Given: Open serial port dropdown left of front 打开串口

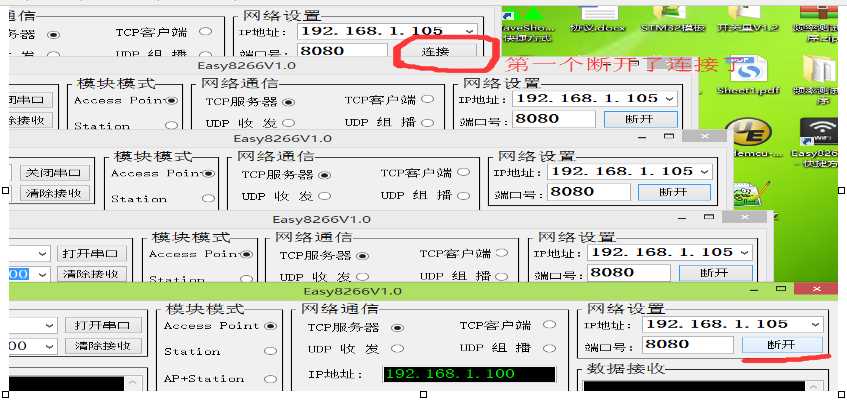Looking at the screenshot, I should click(49, 325).
